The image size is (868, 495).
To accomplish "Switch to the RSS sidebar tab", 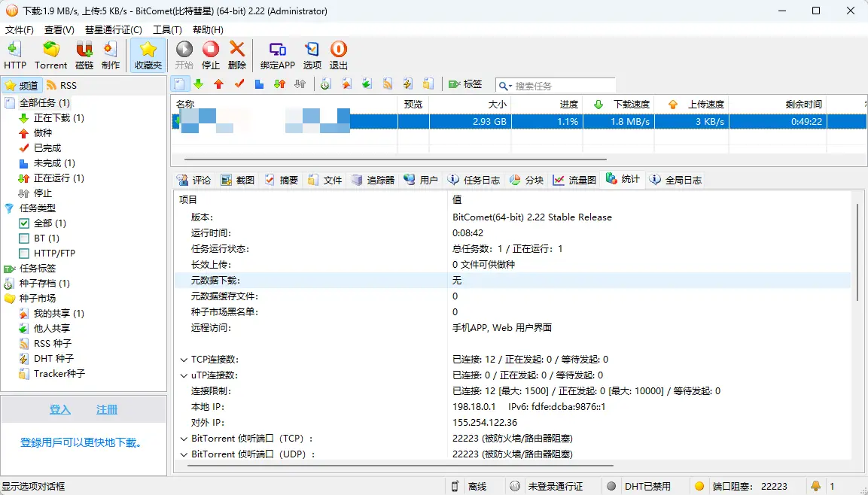I will (62, 85).
